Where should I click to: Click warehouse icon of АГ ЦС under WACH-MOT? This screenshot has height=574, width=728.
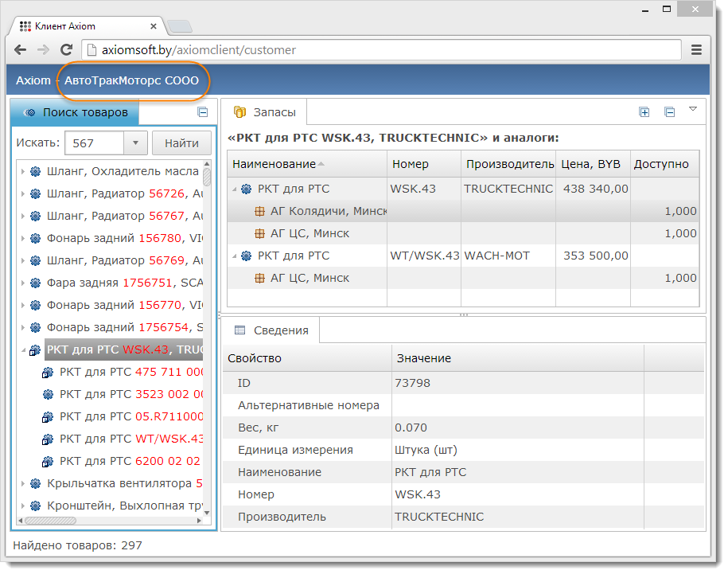259,278
